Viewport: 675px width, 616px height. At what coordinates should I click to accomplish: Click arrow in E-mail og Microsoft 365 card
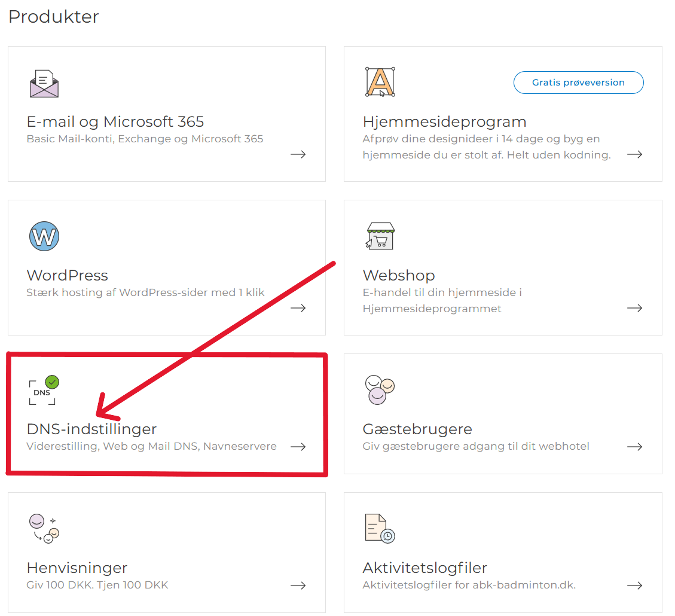(298, 154)
